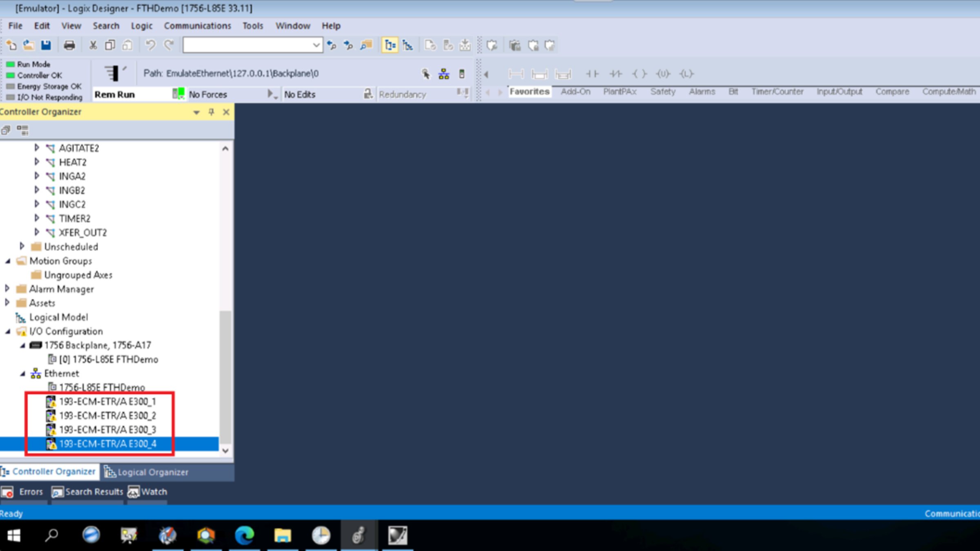Open Microsoft Edge from the taskbar
This screenshot has width=980, height=551.
244,535
